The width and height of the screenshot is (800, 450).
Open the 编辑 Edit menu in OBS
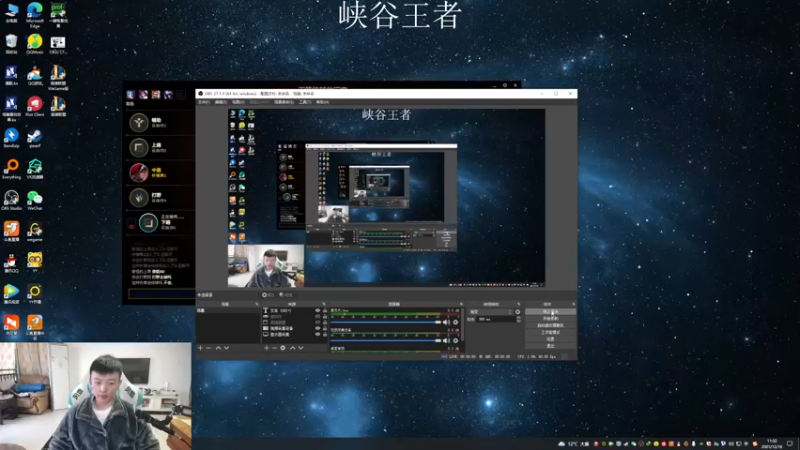(x=221, y=102)
